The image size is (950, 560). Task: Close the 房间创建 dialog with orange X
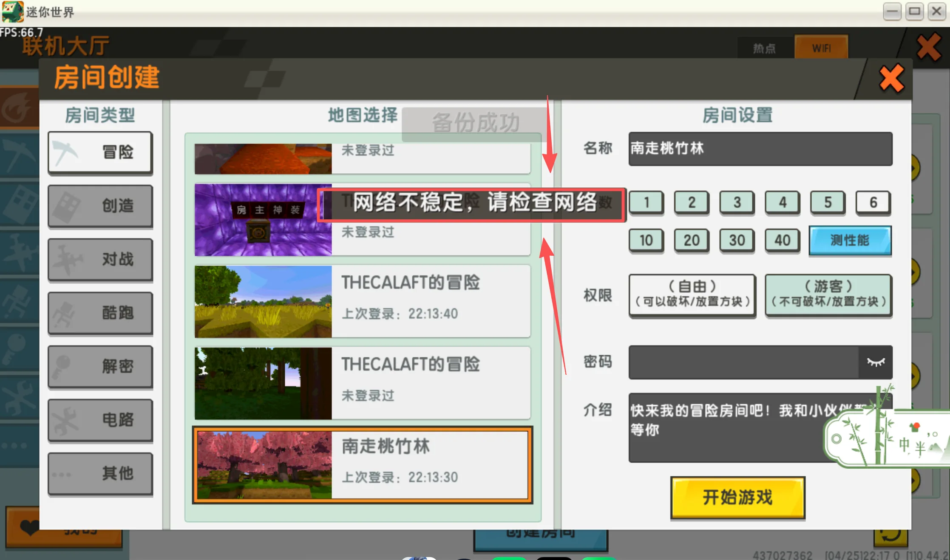point(891,78)
